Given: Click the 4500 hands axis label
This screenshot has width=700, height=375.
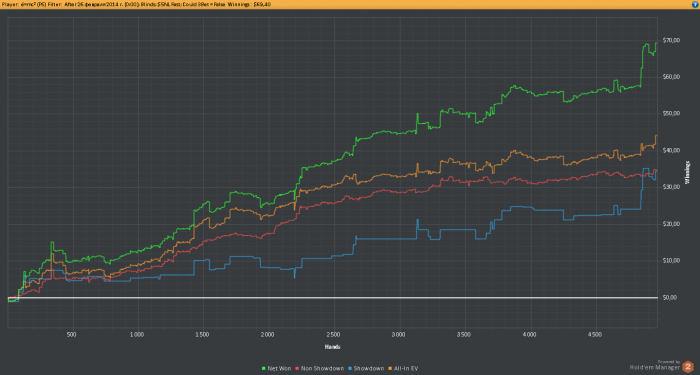Looking at the screenshot, I should coord(594,334).
